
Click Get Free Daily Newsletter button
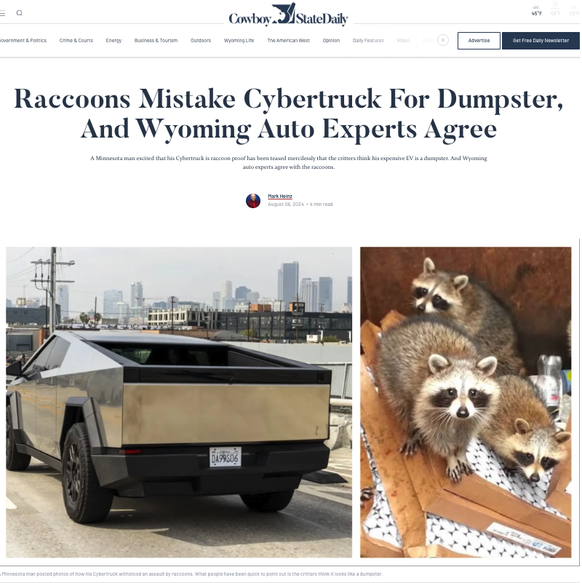541,41
